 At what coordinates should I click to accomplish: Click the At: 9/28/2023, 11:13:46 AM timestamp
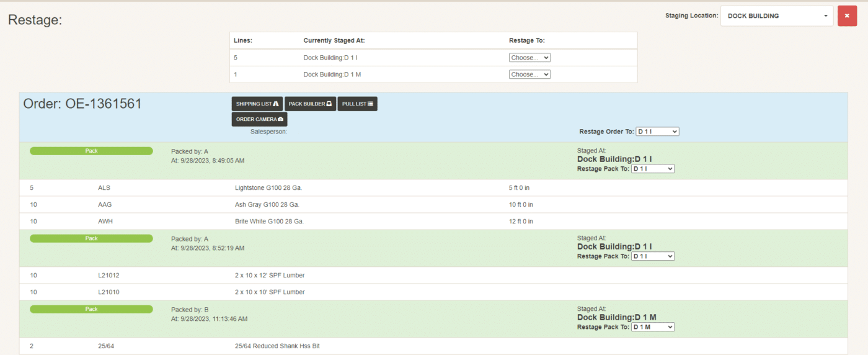tap(210, 318)
